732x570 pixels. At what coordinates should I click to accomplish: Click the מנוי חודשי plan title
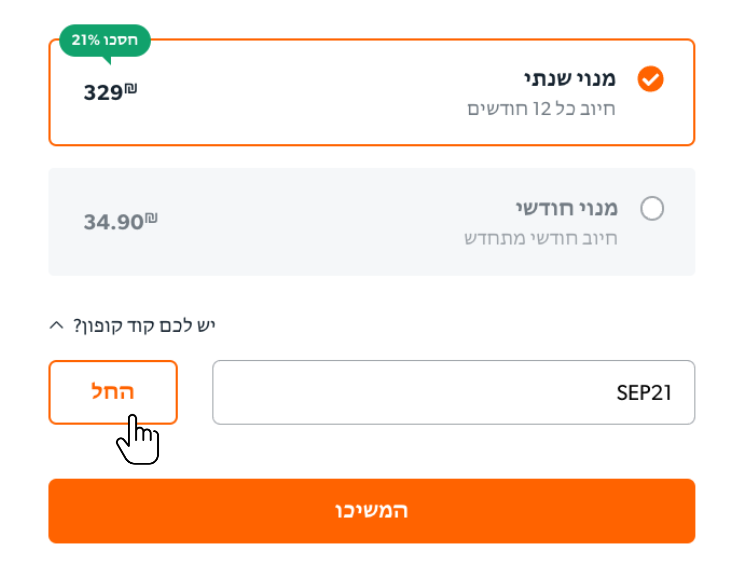pyautogui.click(x=567, y=208)
